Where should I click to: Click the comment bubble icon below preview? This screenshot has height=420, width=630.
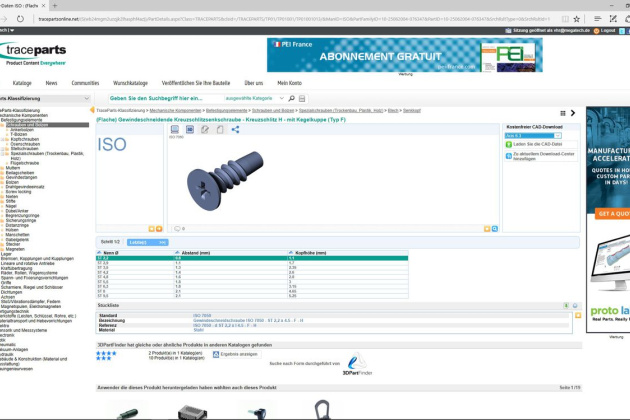[x=176, y=228]
